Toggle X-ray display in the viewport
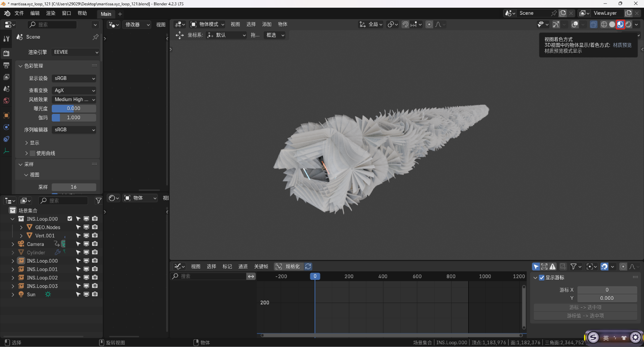The width and height of the screenshot is (644, 347). pyautogui.click(x=593, y=25)
